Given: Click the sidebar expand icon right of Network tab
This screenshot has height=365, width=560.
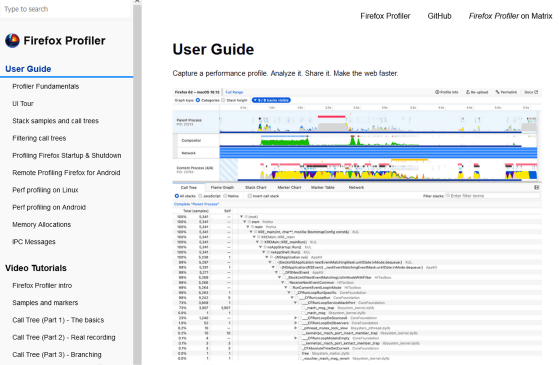Looking at the screenshot, I should pos(536,188).
